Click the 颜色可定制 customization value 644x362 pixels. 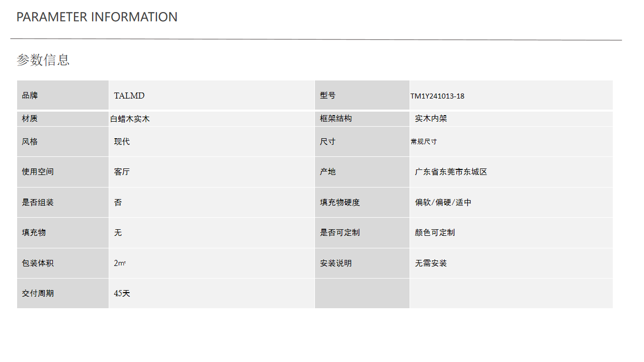(x=435, y=233)
